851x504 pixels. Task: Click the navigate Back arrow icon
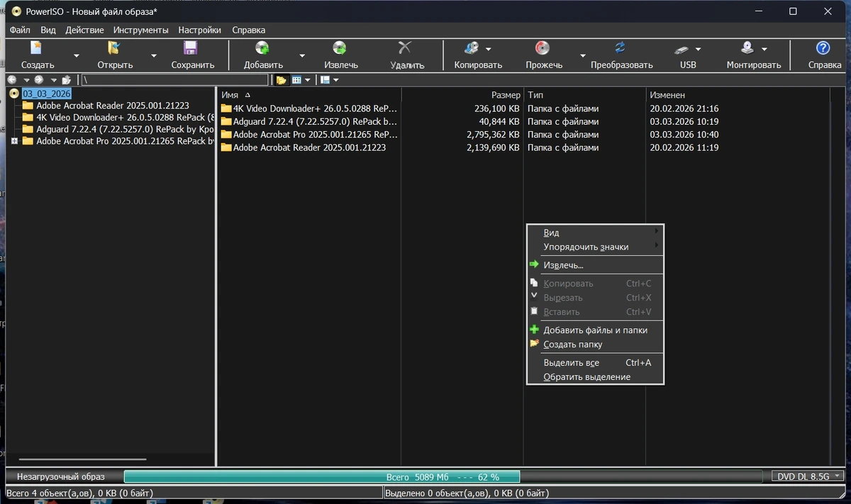12,80
